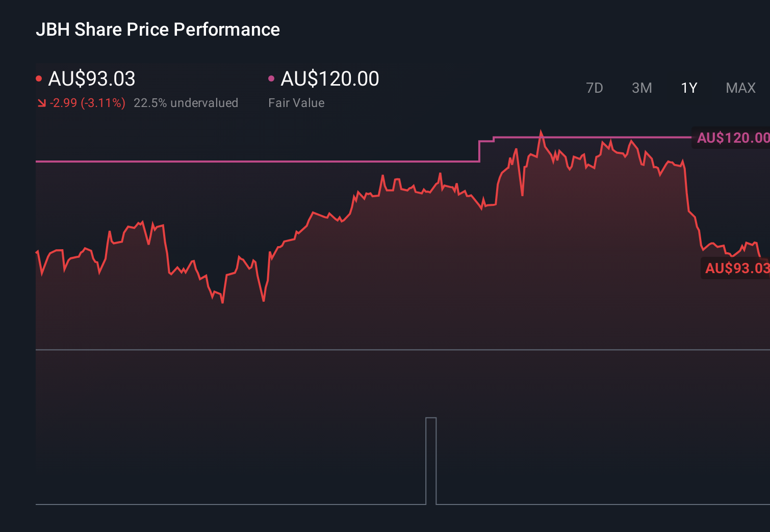Open the JBH Share Price Performance title

point(159,30)
